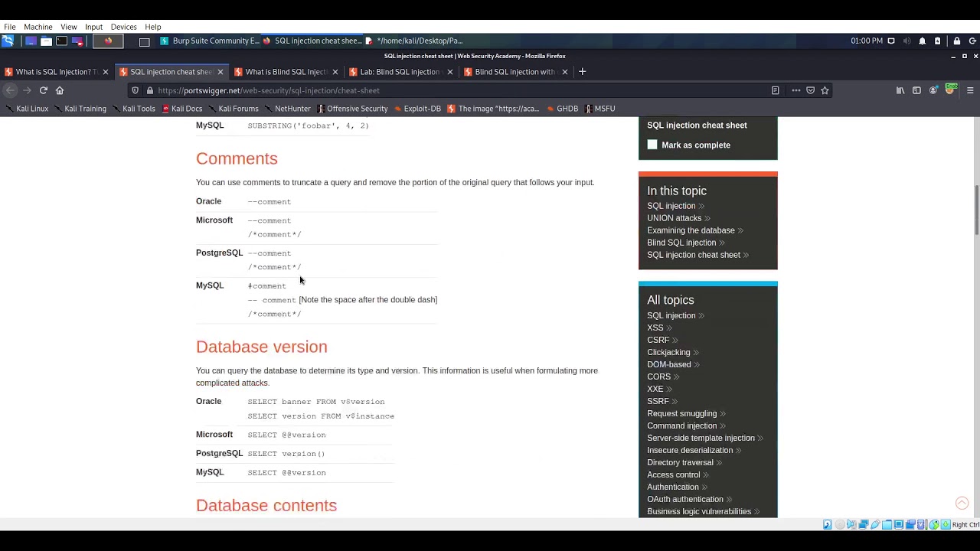
Task: Open the VirtualBox Devices menu
Action: pyautogui.click(x=123, y=27)
